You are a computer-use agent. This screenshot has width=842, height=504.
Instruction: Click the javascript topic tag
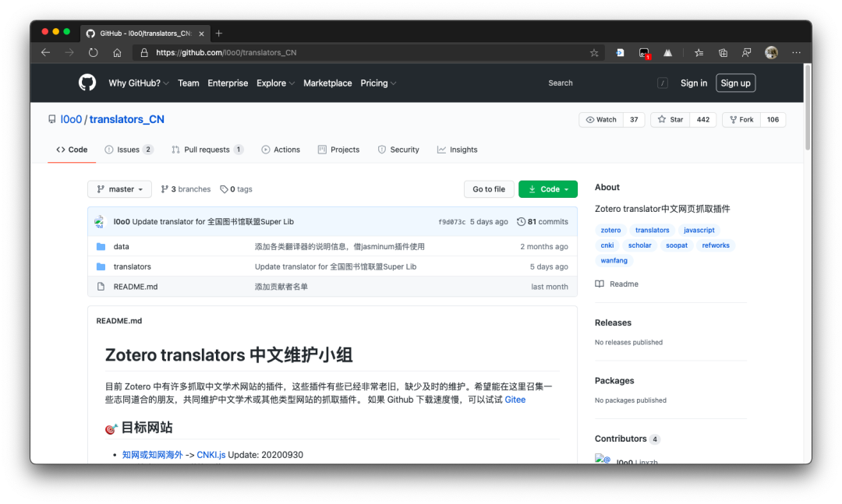(x=699, y=231)
